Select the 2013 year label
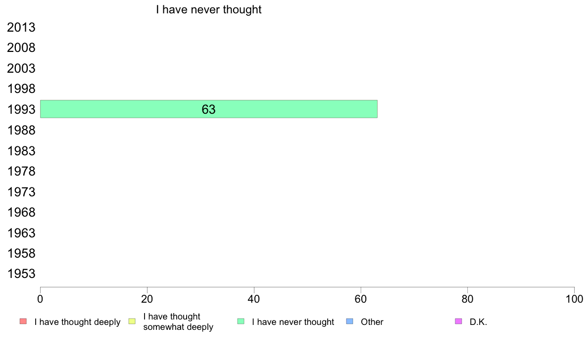This screenshot has width=588, height=364. [x=21, y=27]
